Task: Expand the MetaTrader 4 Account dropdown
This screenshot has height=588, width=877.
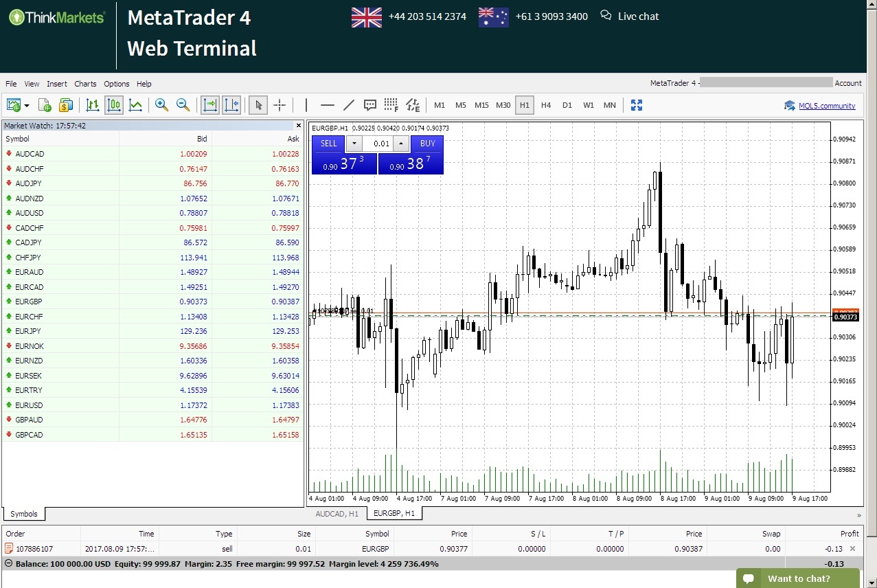Action: click(849, 83)
